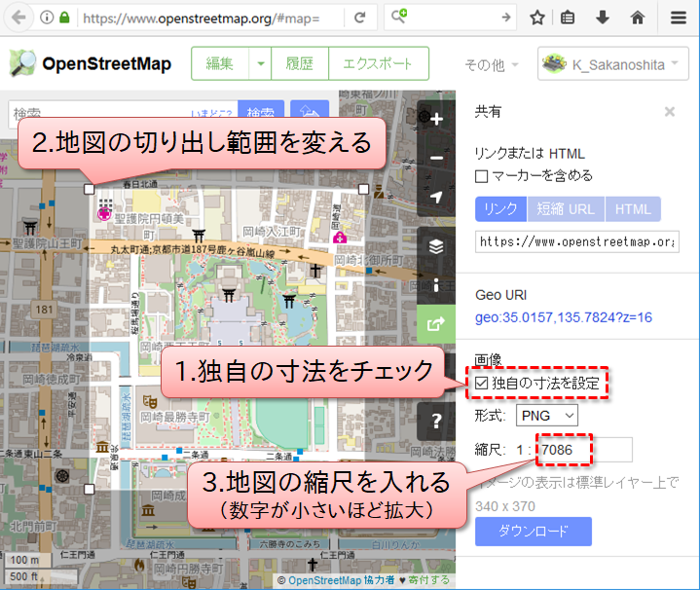
Task: Click the top-right selection corner handle
Action: click(x=363, y=189)
